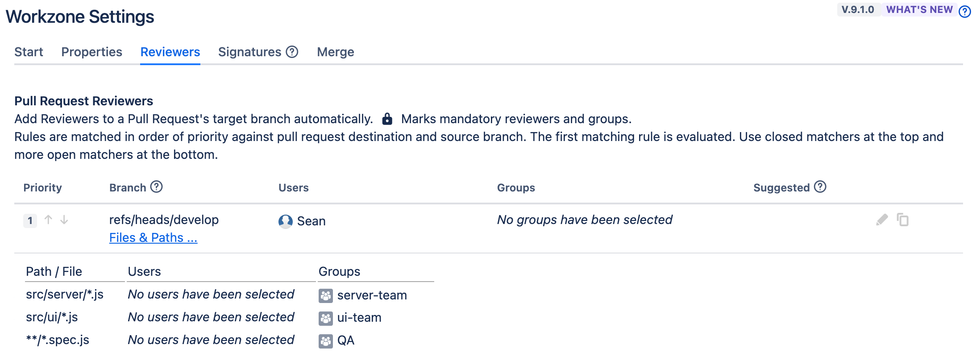
Task: Copy the refs/heads/develop reviewer rule
Action: pos(903,220)
